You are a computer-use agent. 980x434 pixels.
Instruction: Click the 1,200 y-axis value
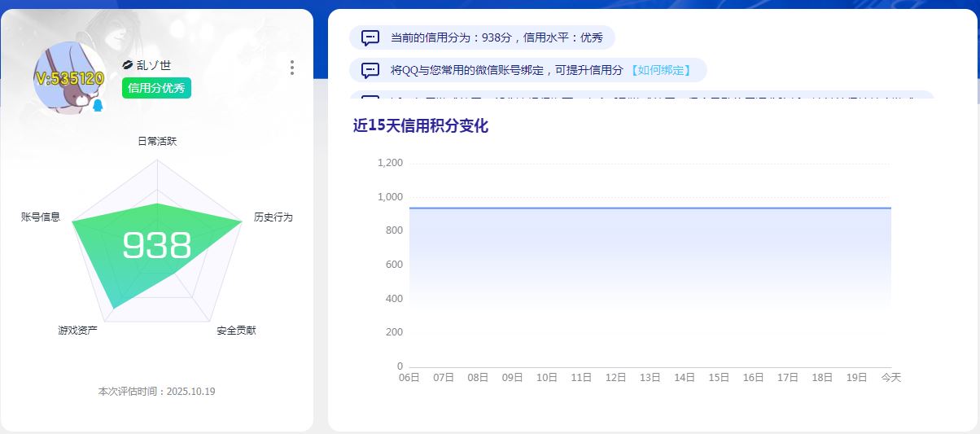tap(391, 163)
